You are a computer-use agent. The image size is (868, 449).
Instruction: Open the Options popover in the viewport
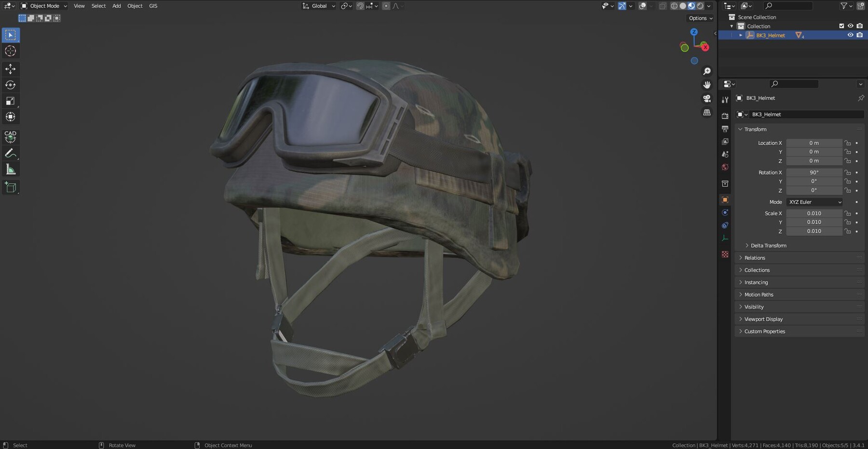(699, 18)
